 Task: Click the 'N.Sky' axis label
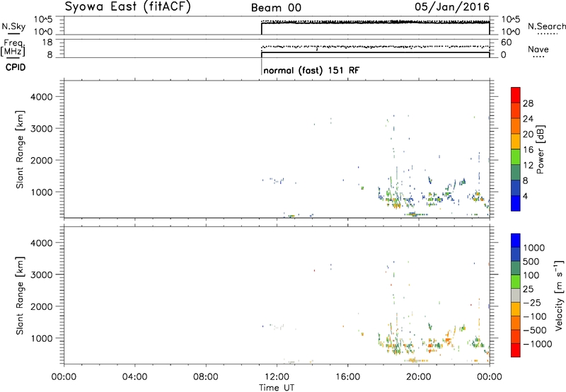(x=13, y=26)
